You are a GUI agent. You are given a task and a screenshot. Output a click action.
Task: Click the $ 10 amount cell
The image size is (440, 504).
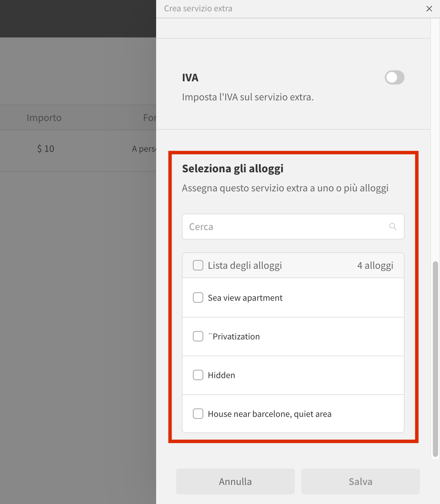point(45,149)
